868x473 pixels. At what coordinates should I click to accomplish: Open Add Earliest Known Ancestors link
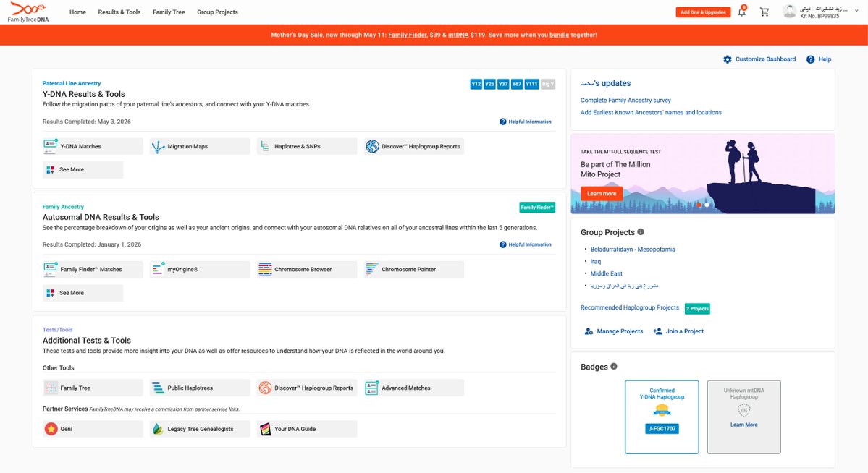(651, 112)
